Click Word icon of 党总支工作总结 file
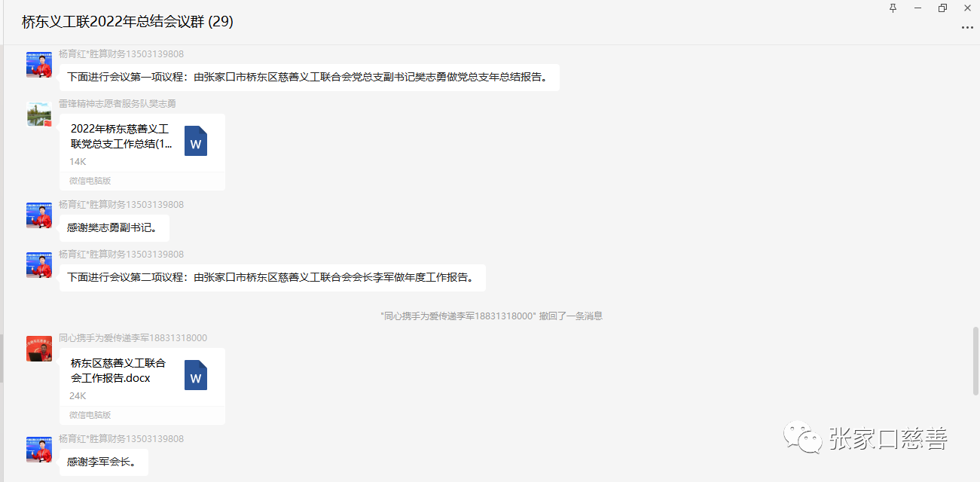Viewport: 980px width, 482px height. click(195, 142)
